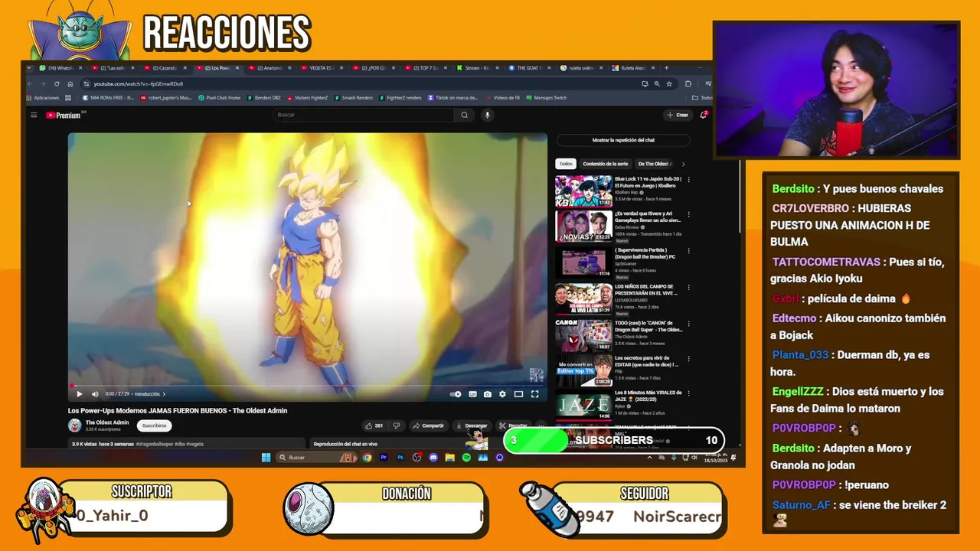Viewport: 980px width, 551px height.
Task: Mute the video volume icon
Action: pos(95,394)
